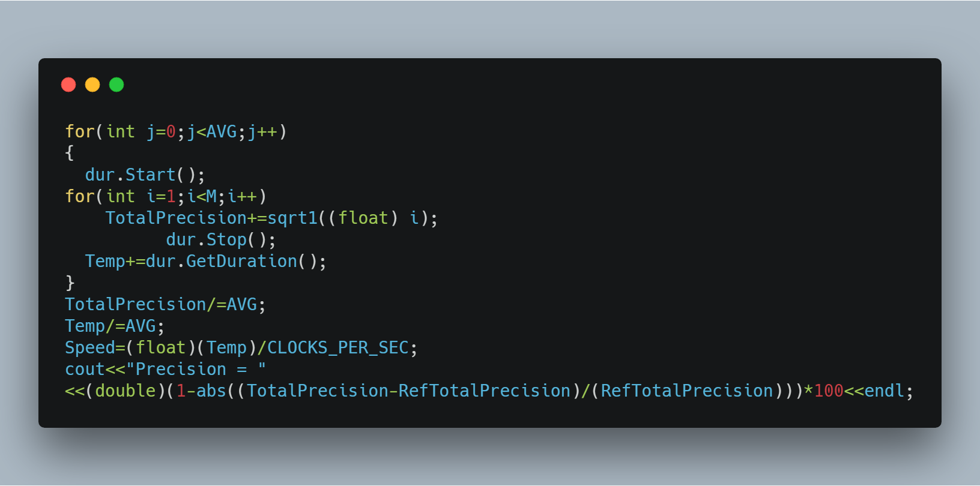Click the endl token at line end

click(884, 391)
